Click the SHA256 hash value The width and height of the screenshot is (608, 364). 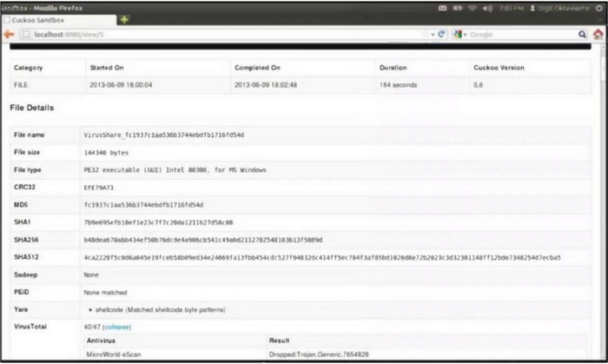[202, 240]
